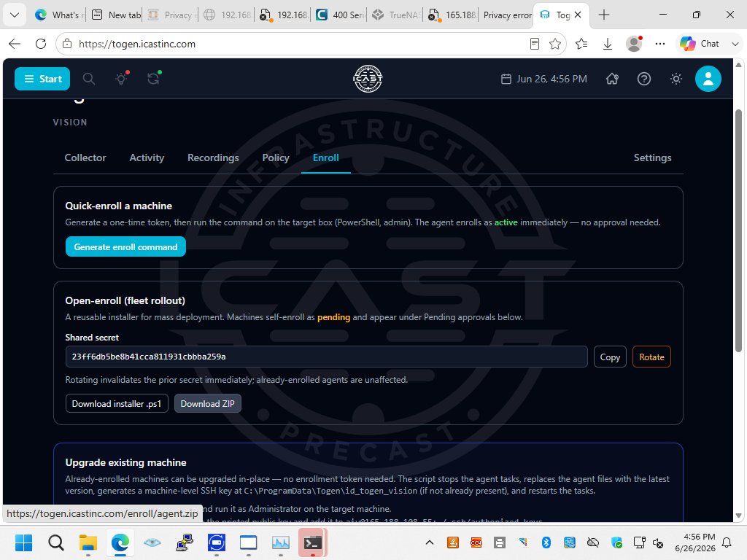Copy the shared secret
Screen dimensions: 747x560
pos(610,357)
